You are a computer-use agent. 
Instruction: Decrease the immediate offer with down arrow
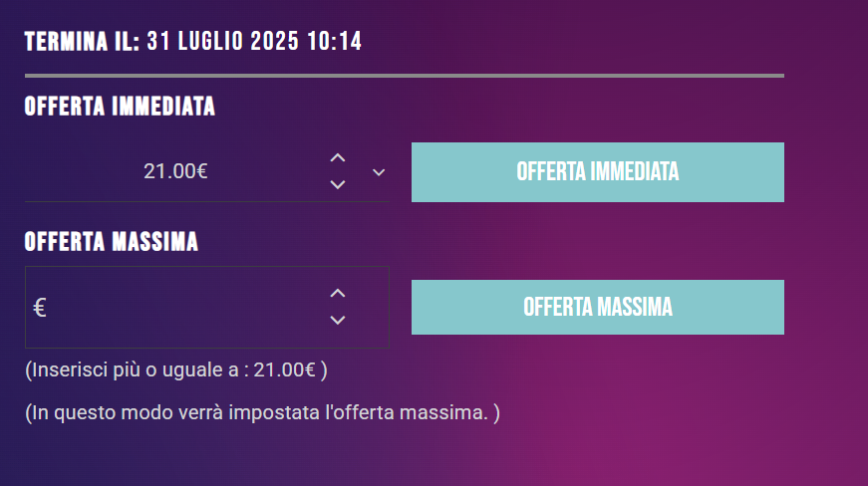338,184
